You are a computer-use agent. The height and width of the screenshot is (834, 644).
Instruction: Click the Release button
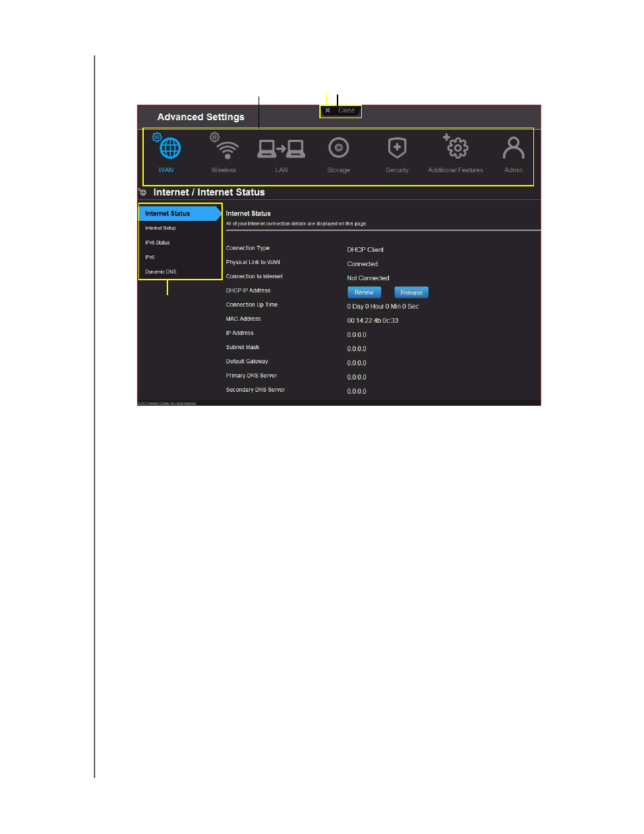[411, 292]
